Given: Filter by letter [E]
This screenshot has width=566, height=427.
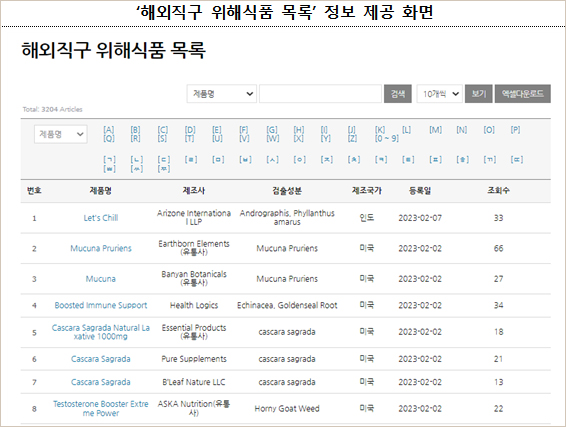Looking at the screenshot, I should (x=217, y=130).
